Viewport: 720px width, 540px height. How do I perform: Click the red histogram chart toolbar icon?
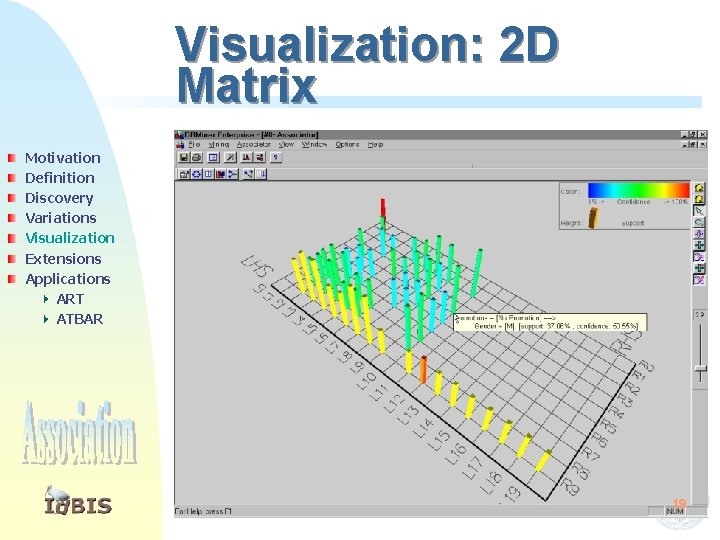point(247,158)
